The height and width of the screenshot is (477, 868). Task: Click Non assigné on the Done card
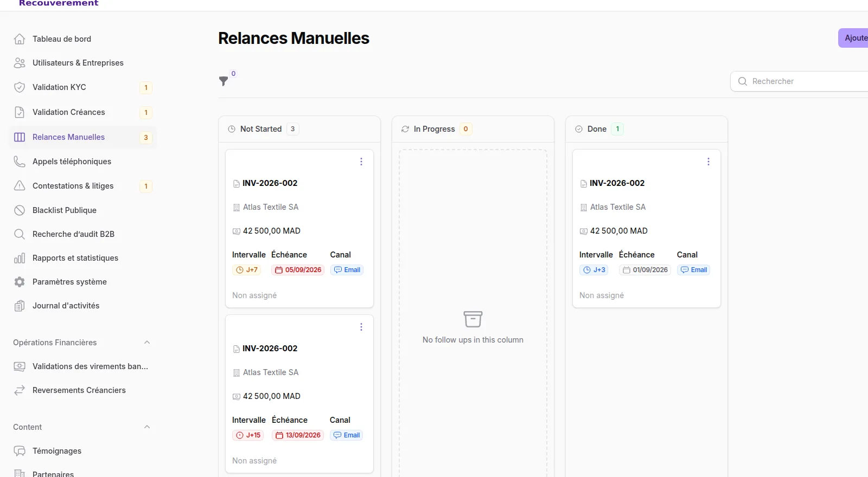tap(602, 295)
